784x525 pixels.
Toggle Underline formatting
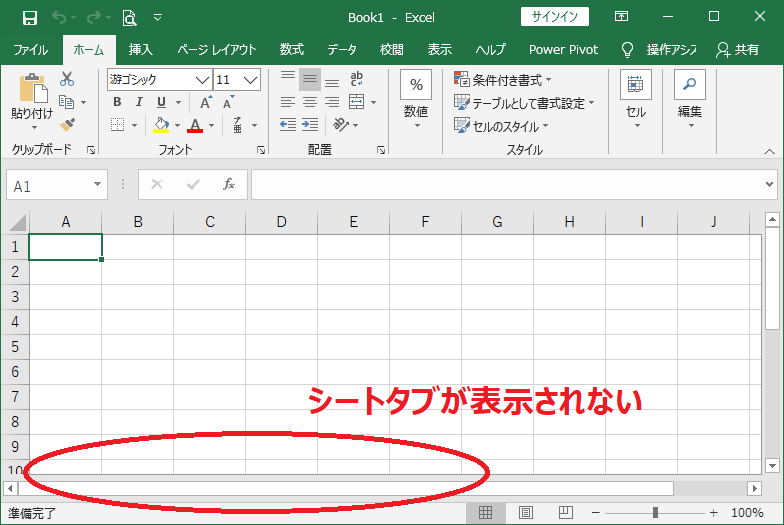click(x=161, y=102)
